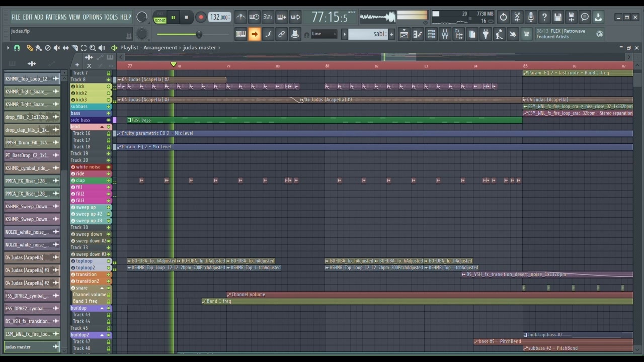Open the Line snap dropdown
Image resolution: width=644 pixels, height=362 pixels.
324,34
